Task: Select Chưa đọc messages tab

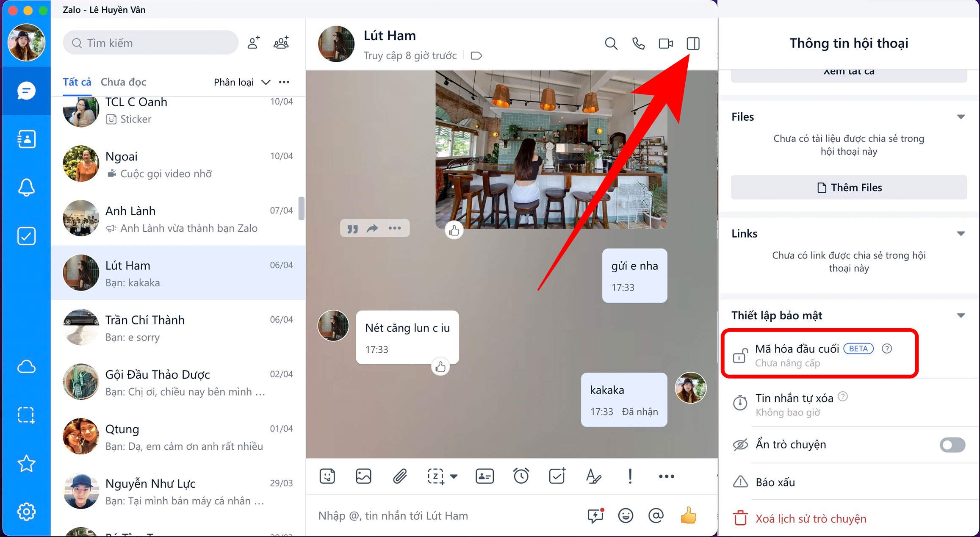Action: pyautogui.click(x=122, y=81)
